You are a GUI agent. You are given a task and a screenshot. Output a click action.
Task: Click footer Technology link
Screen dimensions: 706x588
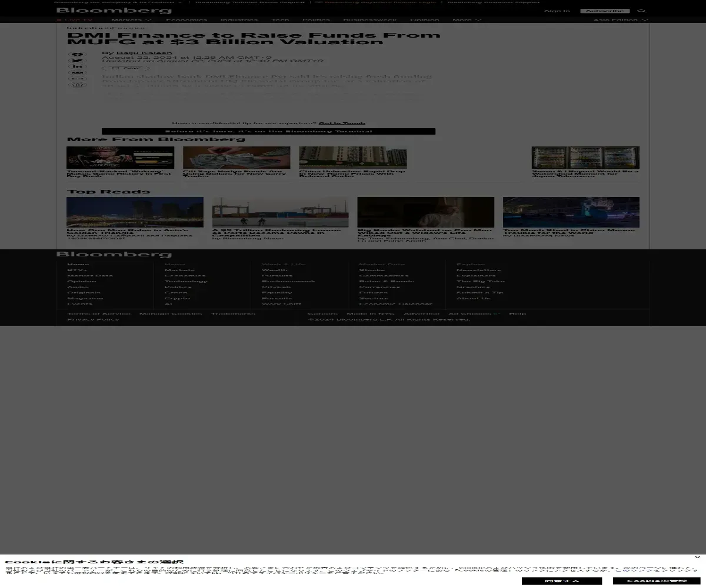pyautogui.click(x=186, y=282)
